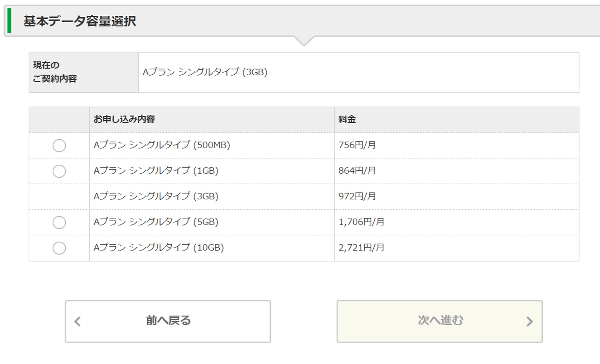Click the left chevron arrow icon

77,322
